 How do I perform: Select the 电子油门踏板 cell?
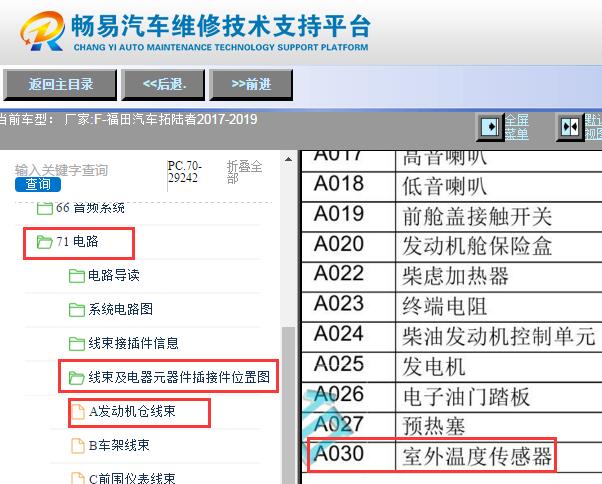[x=499, y=397]
